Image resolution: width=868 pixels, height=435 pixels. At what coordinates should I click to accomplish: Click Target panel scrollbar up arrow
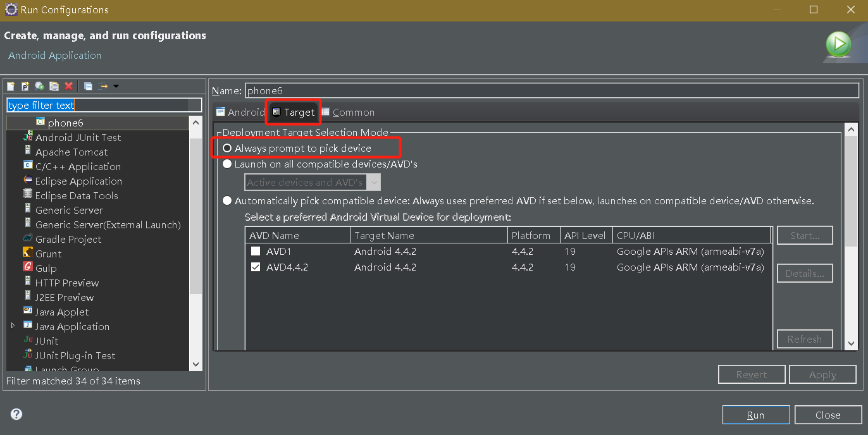851,128
